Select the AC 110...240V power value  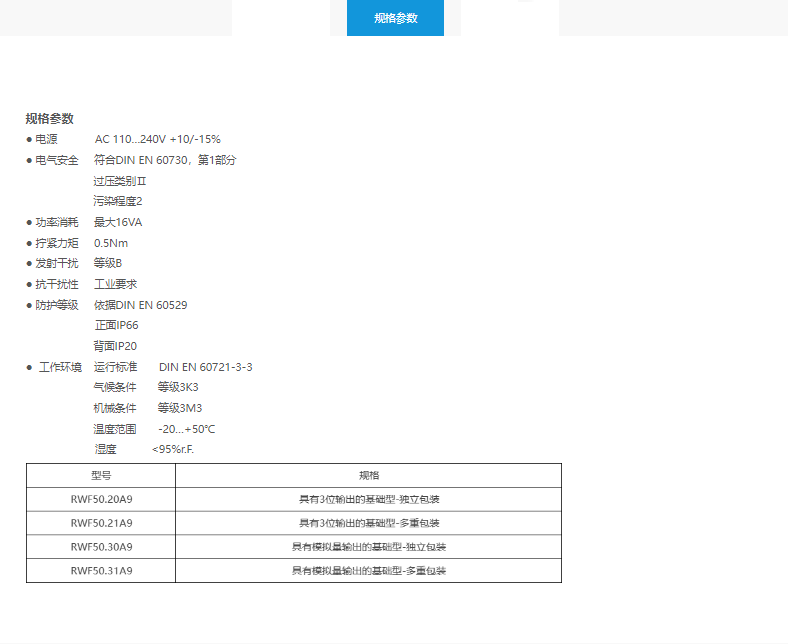coord(157,139)
